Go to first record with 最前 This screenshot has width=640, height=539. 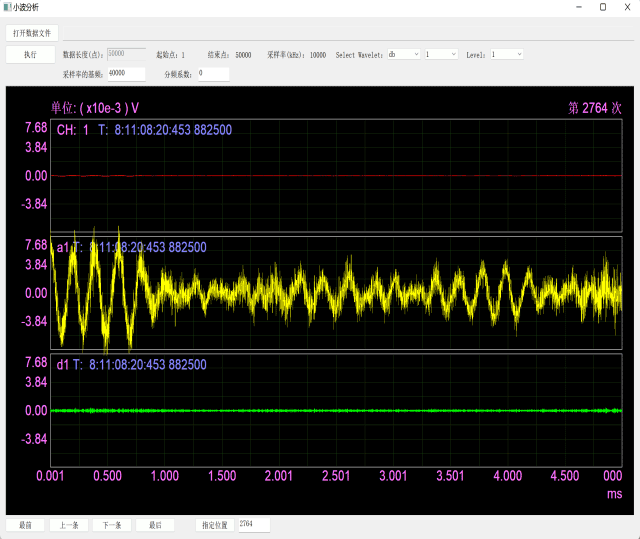pyautogui.click(x=25, y=525)
